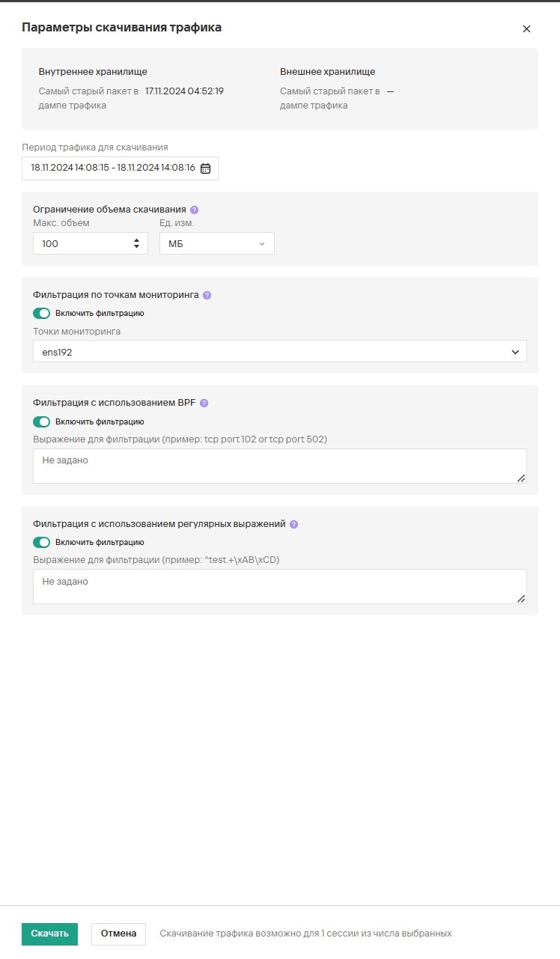Click the traffic period date range field
This screenshot has height=959, width=560.
(112, 168)
